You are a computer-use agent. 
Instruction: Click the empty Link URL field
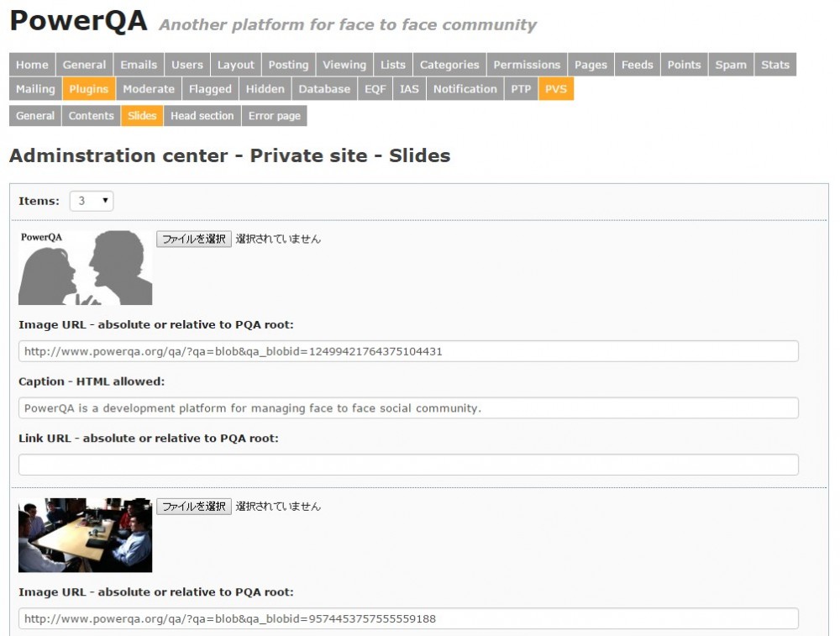(408, 465)
